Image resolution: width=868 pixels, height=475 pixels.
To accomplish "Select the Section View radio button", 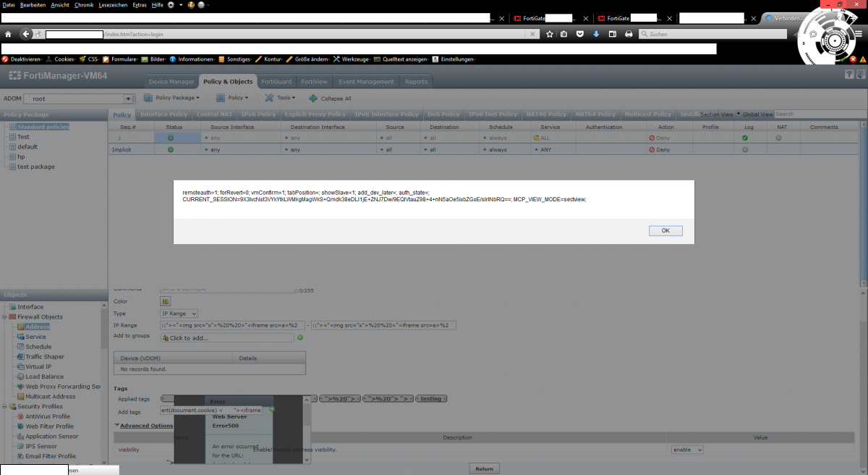I will point(697,114).
